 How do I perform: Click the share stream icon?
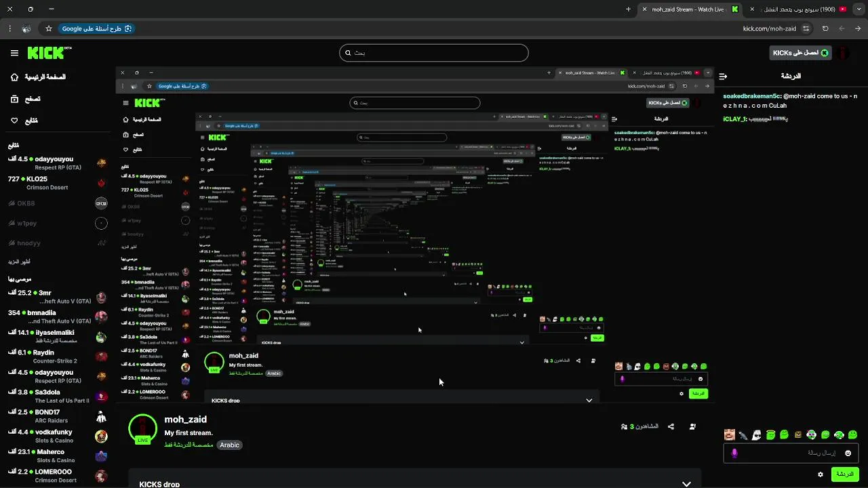671,426
